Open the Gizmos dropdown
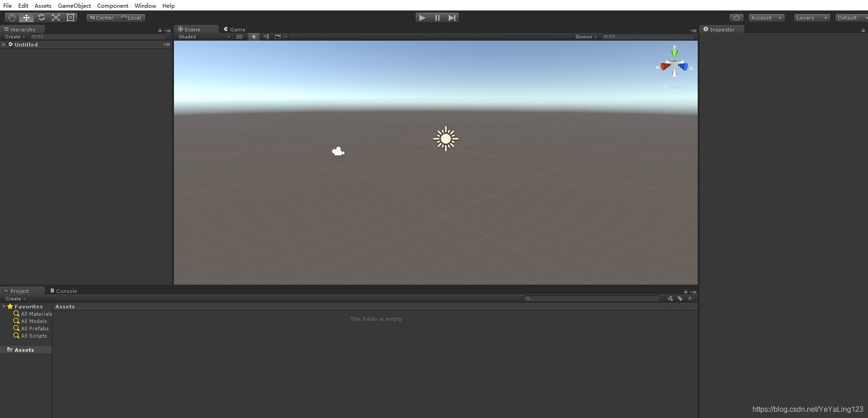Screen dimensions: 868x418 586,37
